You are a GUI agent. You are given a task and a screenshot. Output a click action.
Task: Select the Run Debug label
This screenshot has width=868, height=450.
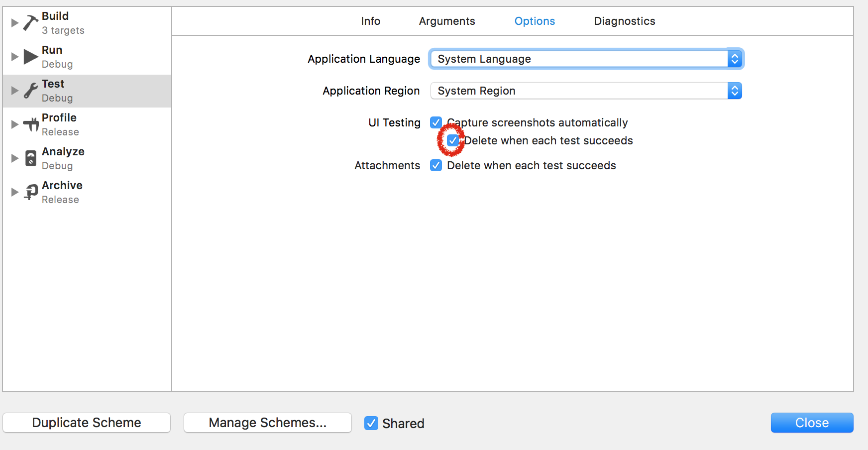point(57,64)
